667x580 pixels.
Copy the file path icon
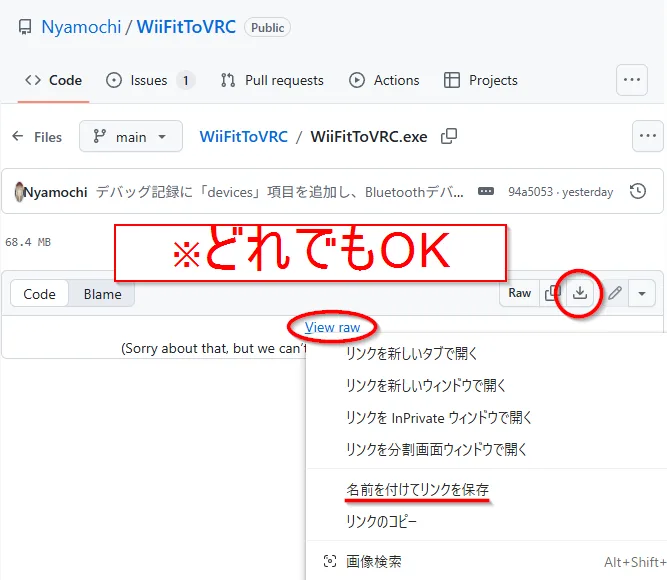[449, 136]
